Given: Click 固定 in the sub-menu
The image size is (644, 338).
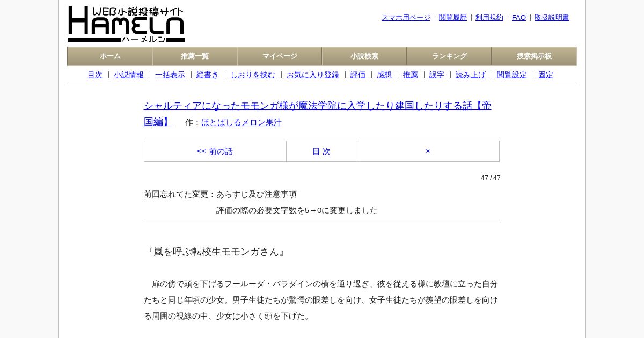Looking at the screenshot, I should point(546,75).
